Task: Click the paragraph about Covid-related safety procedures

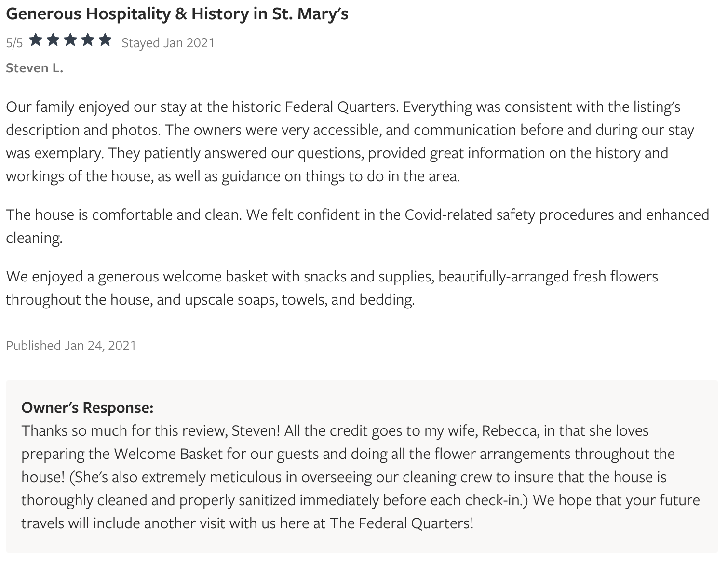Action: (x=357, y=226)
